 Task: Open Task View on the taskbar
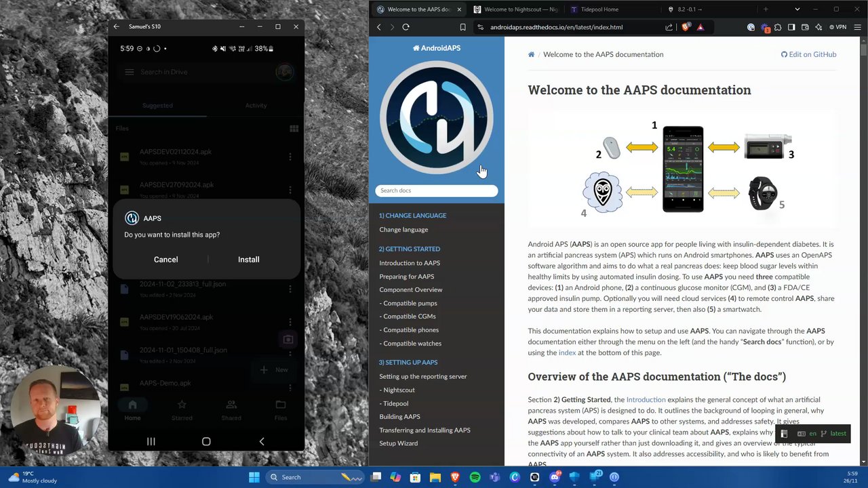(376, 477)
